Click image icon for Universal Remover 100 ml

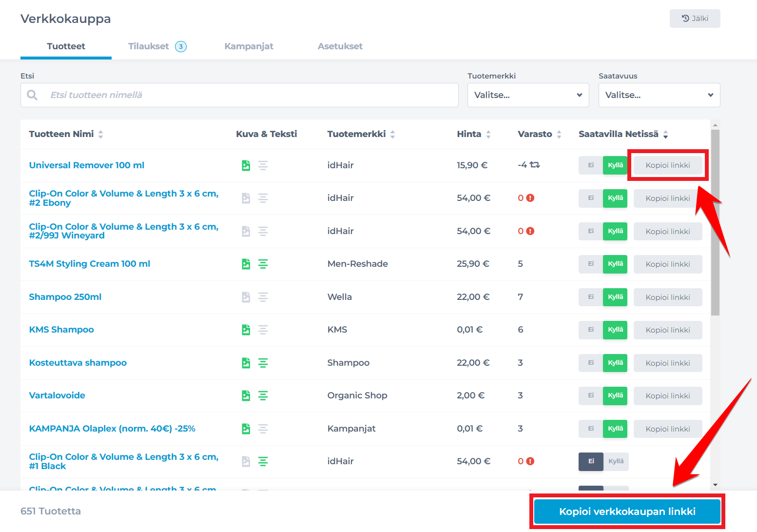(x=246, y=165)
